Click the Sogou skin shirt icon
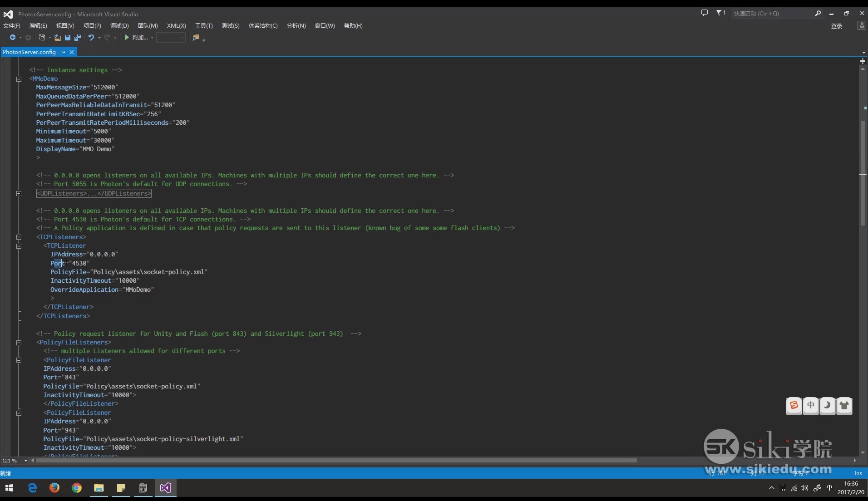This screenshot has height=501, width=868. [x=844, y=405]
